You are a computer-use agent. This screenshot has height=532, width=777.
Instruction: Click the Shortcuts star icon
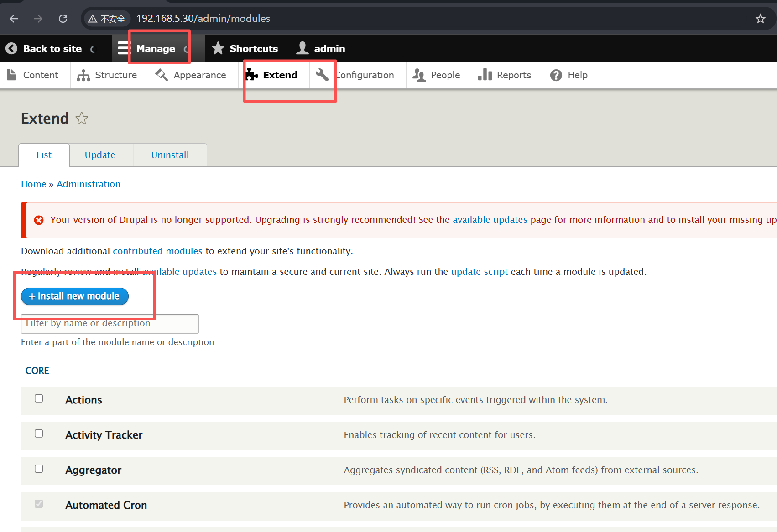point(218,48)
